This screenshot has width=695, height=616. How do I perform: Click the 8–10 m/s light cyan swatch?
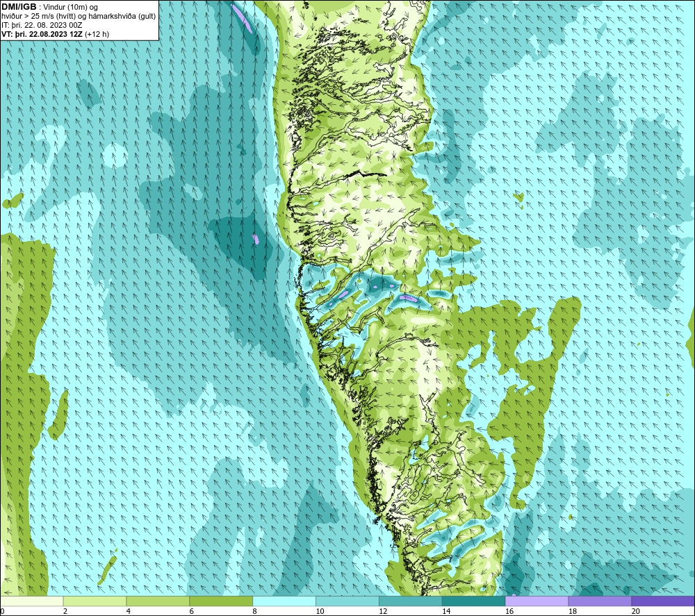point(284,601)
